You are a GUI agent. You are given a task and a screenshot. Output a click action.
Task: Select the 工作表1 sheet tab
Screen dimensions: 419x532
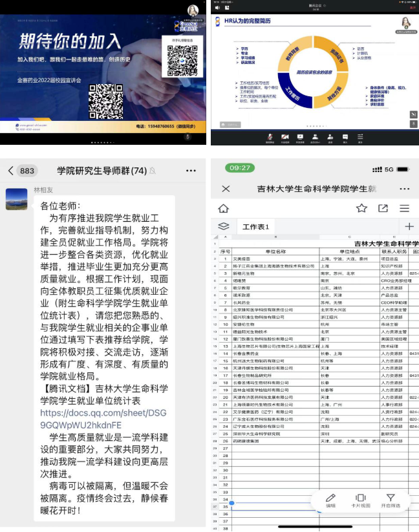[255, 227]
